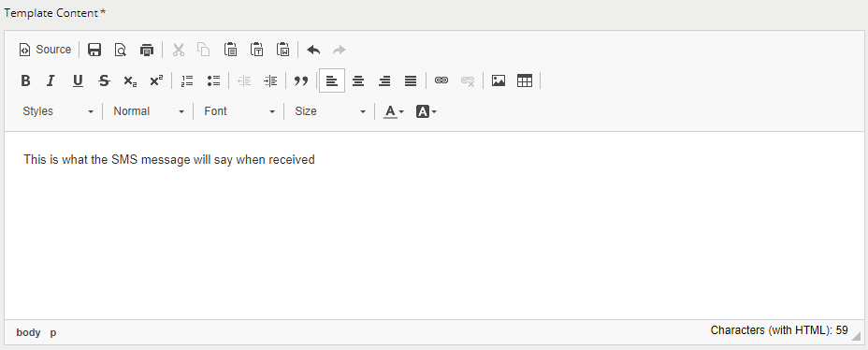Click the Redo arrow
868x350 pixels.
(340, 50)
